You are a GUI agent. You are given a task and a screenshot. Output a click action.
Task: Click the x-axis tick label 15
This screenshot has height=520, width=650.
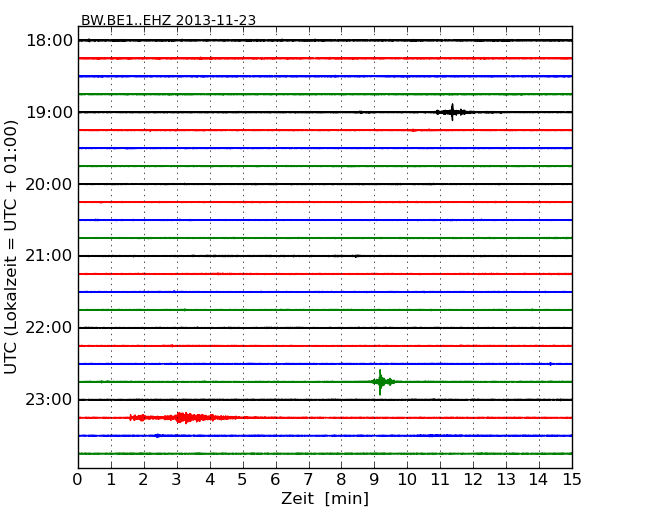point(572,479)
